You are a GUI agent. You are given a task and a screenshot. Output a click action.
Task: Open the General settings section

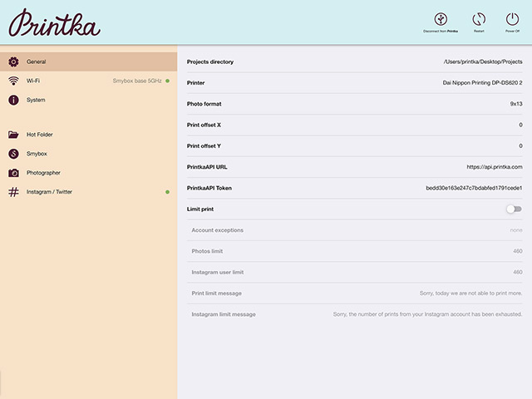coord(89,62)
